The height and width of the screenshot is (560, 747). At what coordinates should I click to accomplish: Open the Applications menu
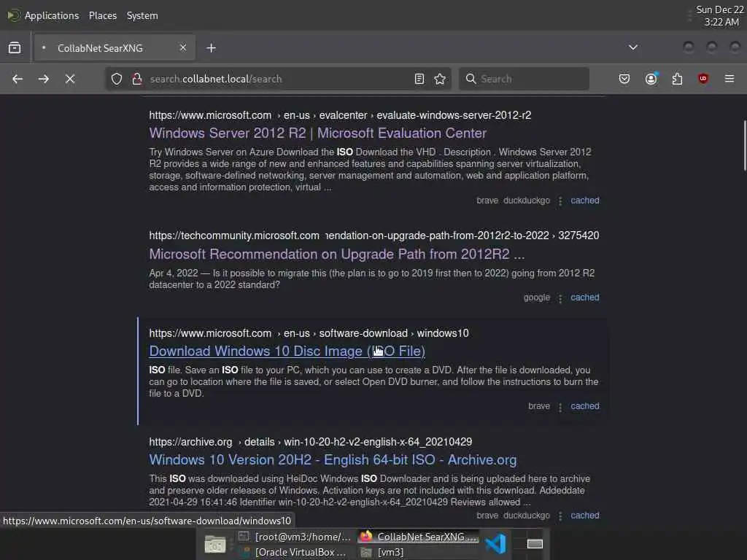pos(52,16)
